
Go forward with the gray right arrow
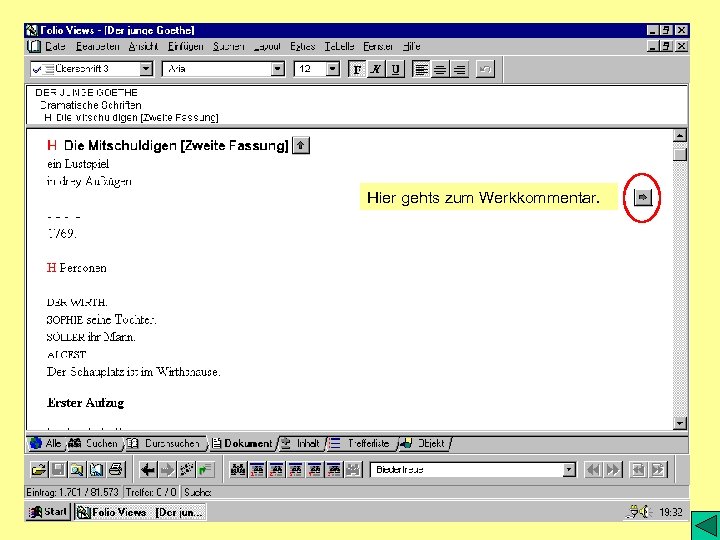tap(167, 469)
